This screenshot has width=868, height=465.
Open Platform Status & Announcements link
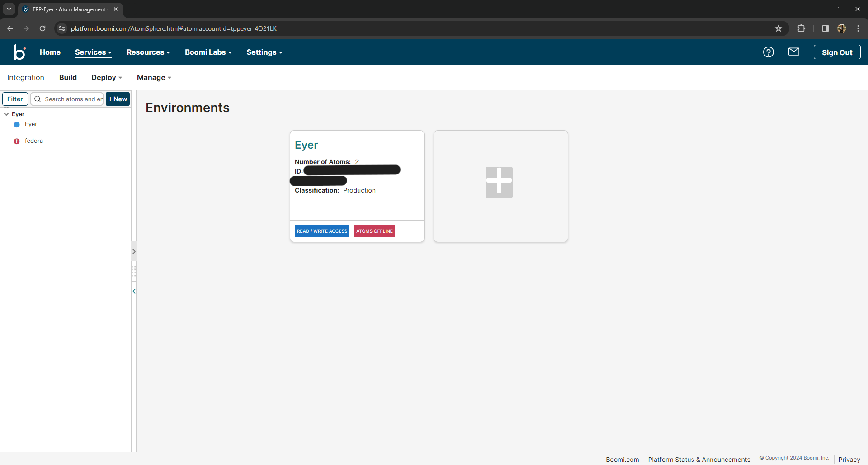pos(699,460)
